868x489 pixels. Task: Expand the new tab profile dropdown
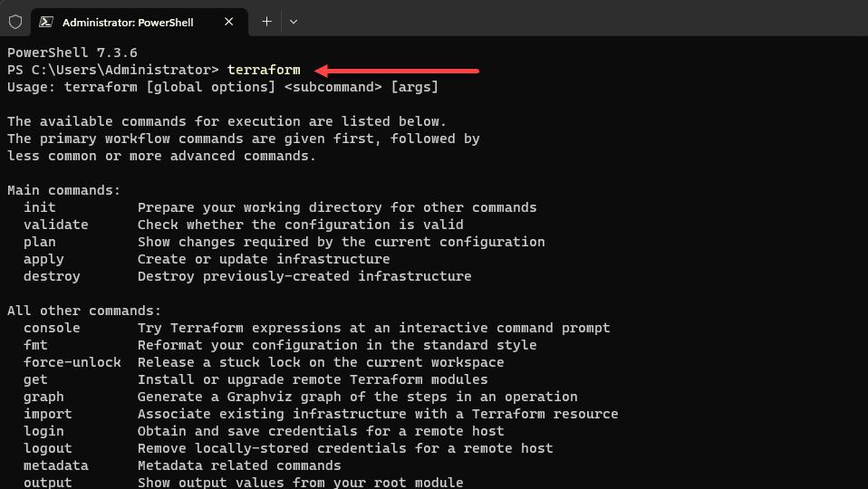(x=294, y=22)
